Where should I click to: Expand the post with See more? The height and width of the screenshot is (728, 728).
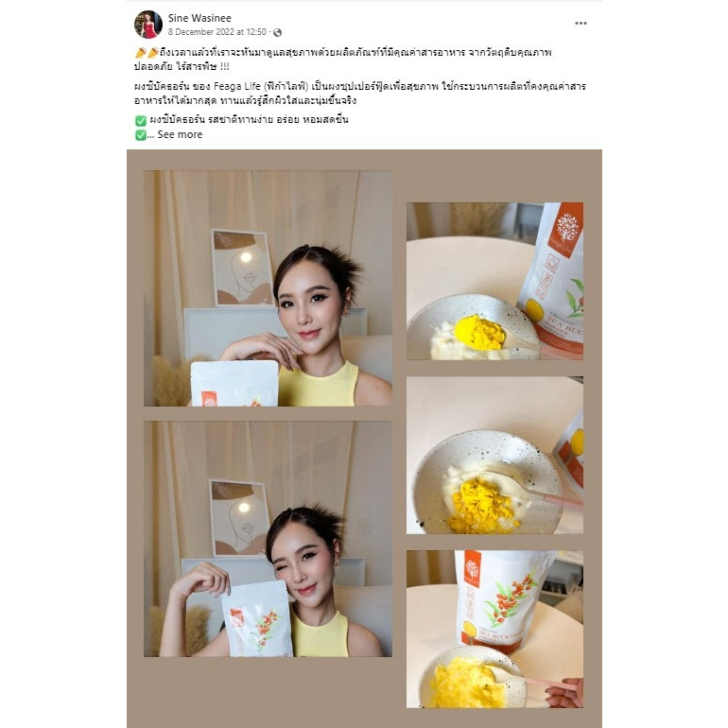tap(180, 134)
